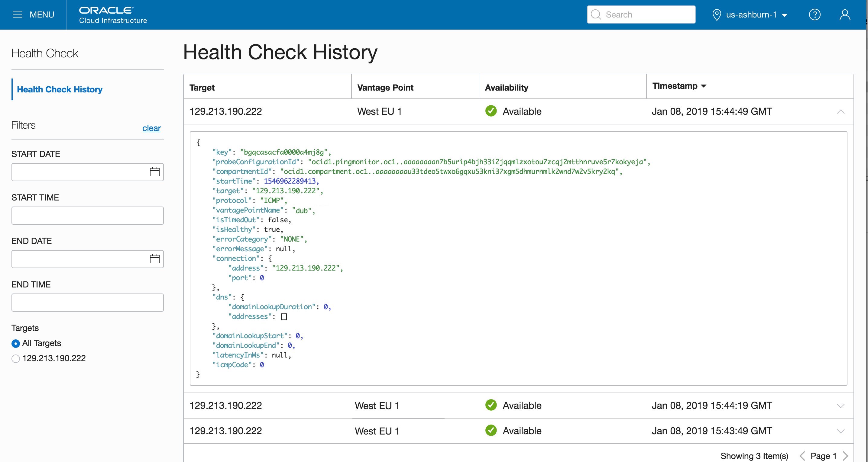Click the END DATE calendar icon

click(x=155, y=259)
